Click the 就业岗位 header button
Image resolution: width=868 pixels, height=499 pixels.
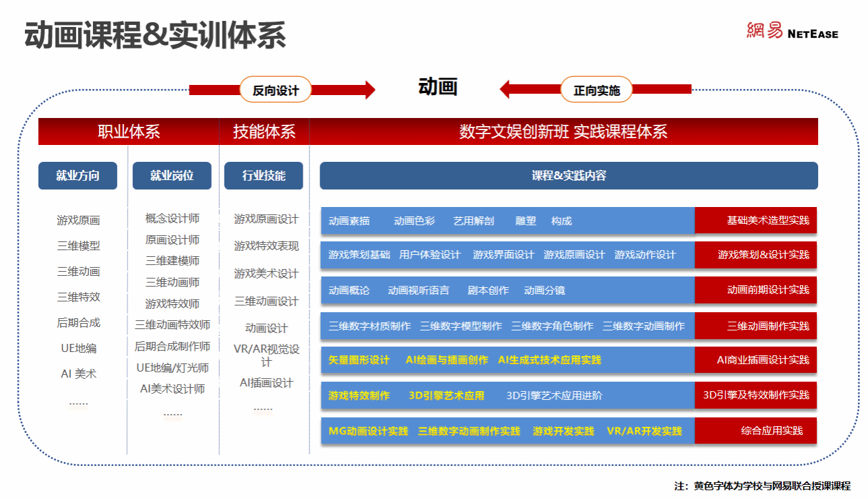(x=172, y=175)
